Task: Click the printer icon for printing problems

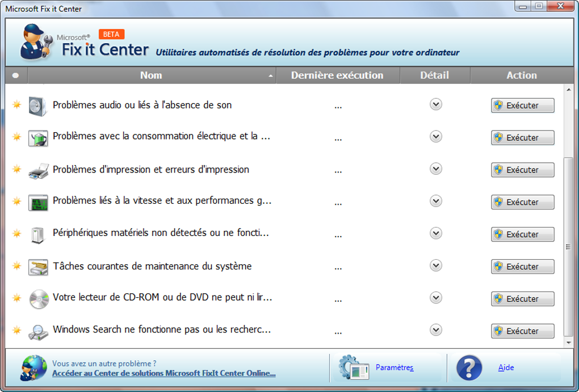Action: pos(39,171)
